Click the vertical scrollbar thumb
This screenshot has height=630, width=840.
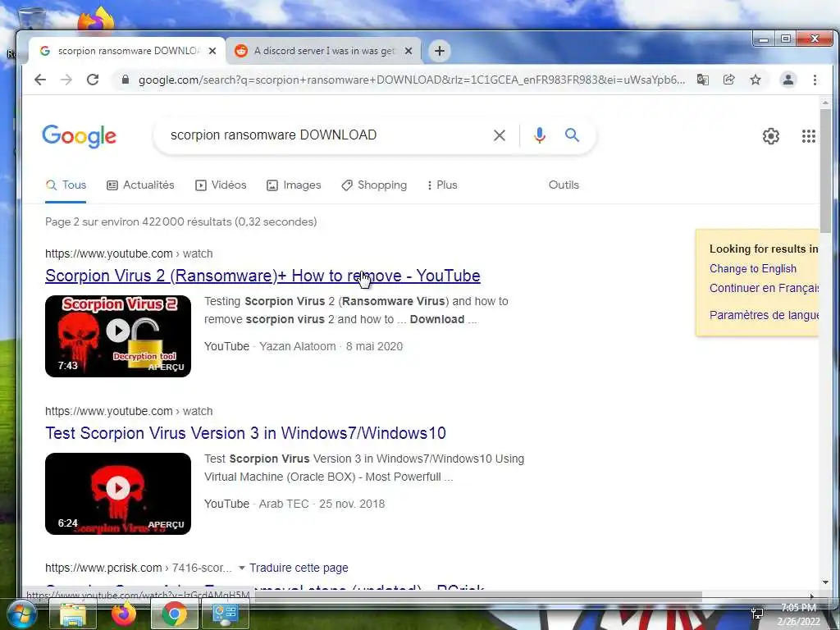click(825, 171)
